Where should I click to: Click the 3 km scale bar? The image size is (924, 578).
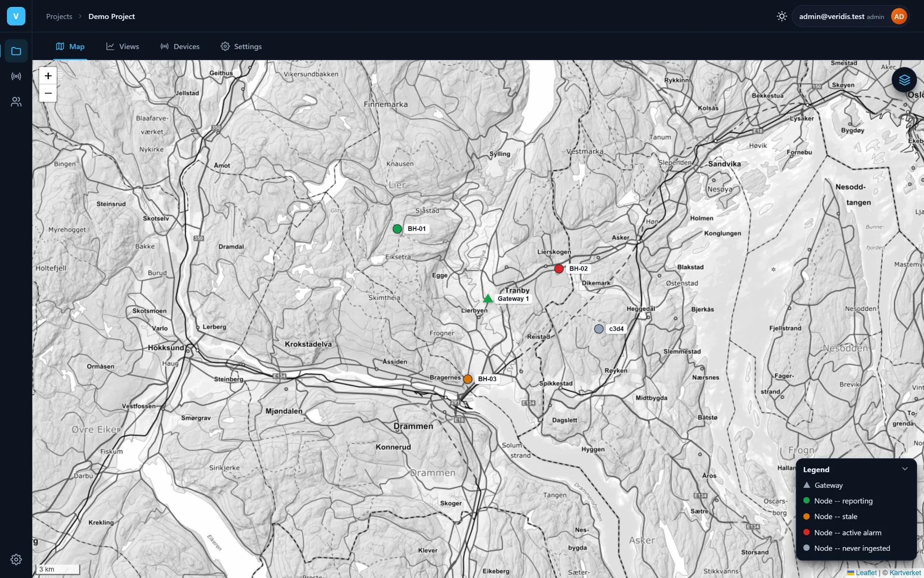click(58, 569)
